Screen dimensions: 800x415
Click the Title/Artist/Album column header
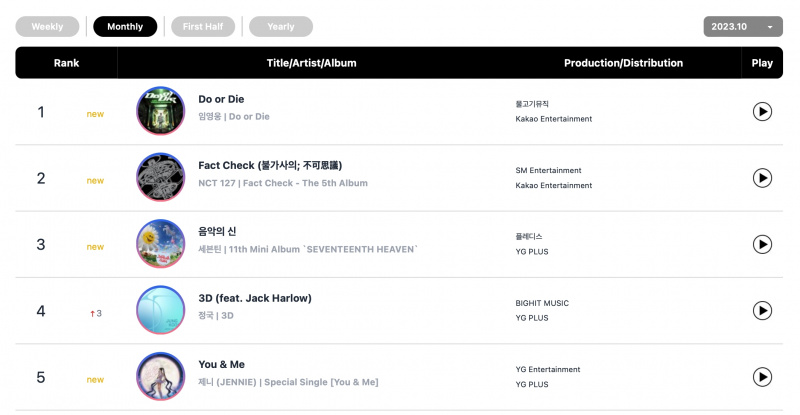coord(312,63)
